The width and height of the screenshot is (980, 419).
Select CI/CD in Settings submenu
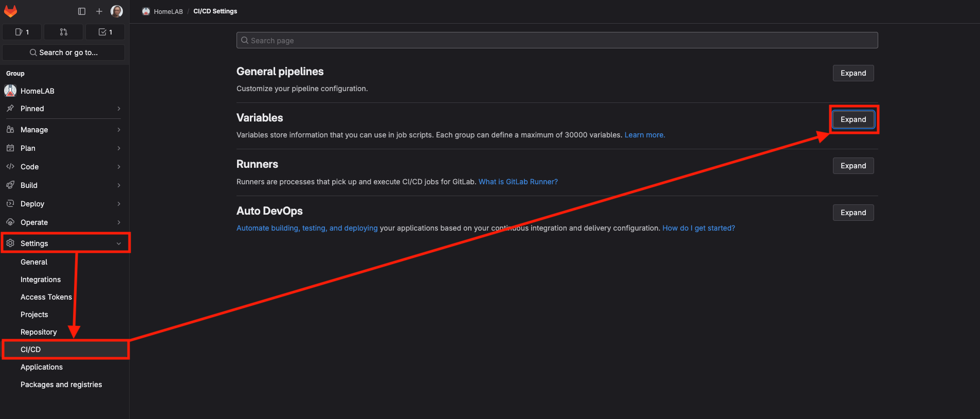(31, 350)
